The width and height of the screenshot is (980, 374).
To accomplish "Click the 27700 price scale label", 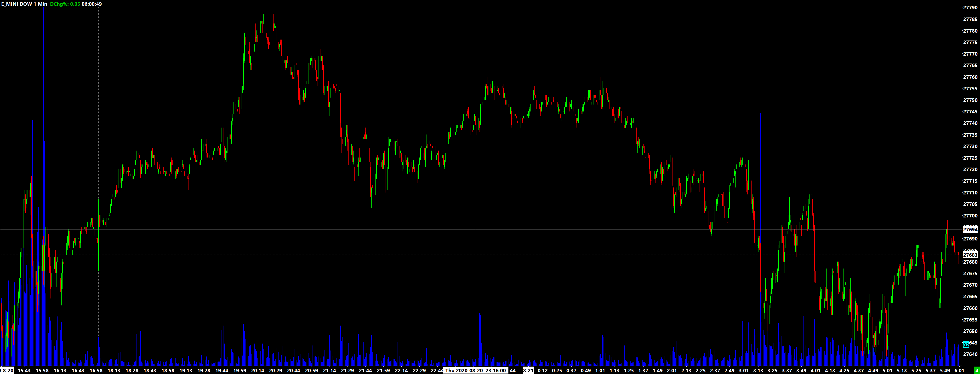I will [970, 216].
